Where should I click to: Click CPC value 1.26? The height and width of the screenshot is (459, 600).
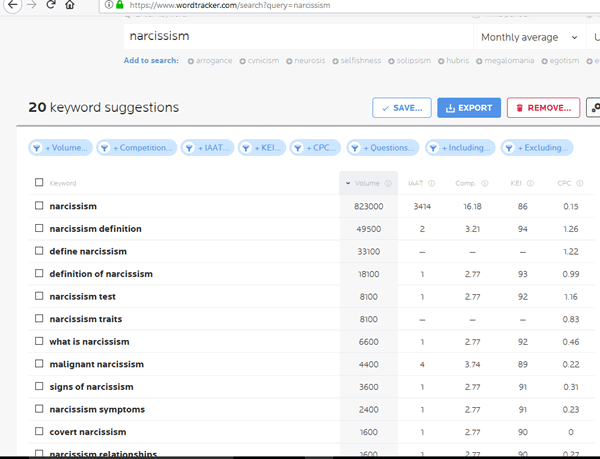pyautogui.click(x=571, y=229)
